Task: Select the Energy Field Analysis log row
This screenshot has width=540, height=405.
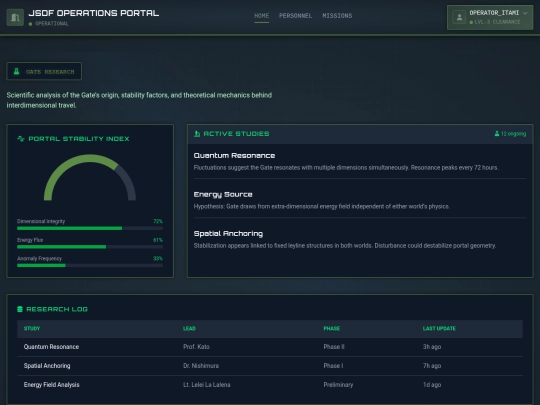Action: 270,385
